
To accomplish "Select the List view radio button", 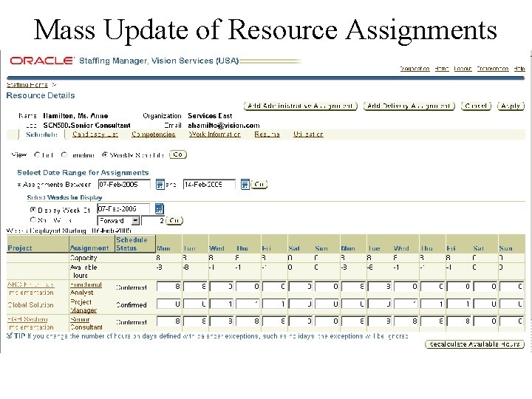I will point(37,154).
